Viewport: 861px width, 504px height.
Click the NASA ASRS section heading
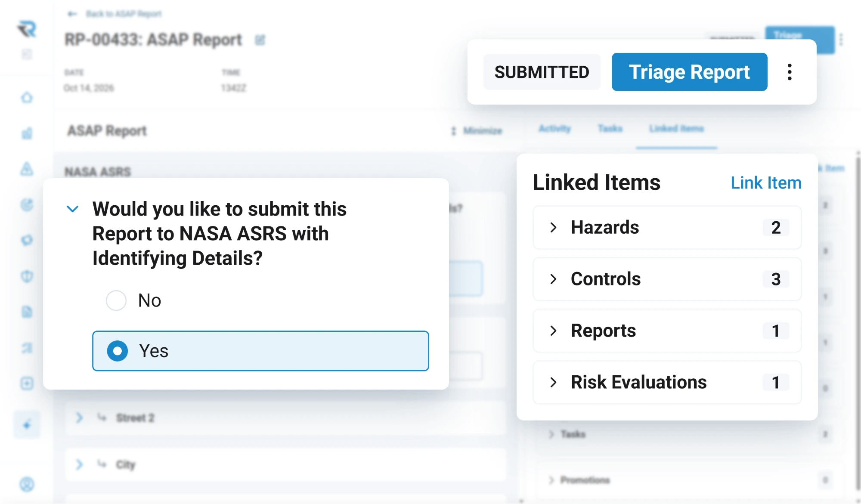[x=97, y=172]
